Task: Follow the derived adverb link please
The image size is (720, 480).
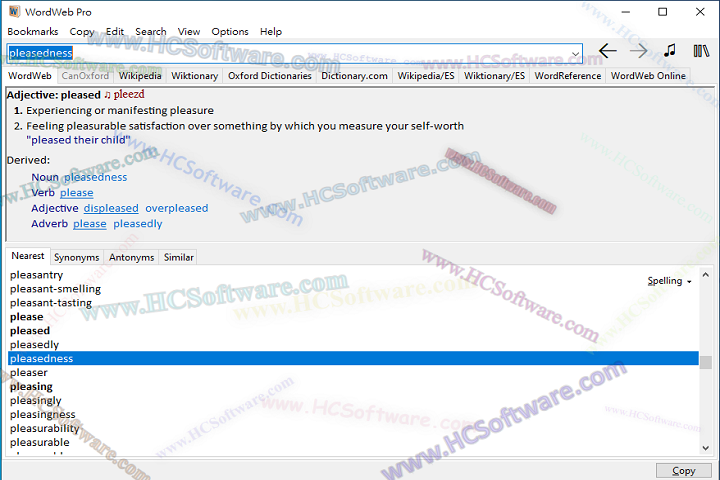Action: pyautogui.click(x=90, y=224)
